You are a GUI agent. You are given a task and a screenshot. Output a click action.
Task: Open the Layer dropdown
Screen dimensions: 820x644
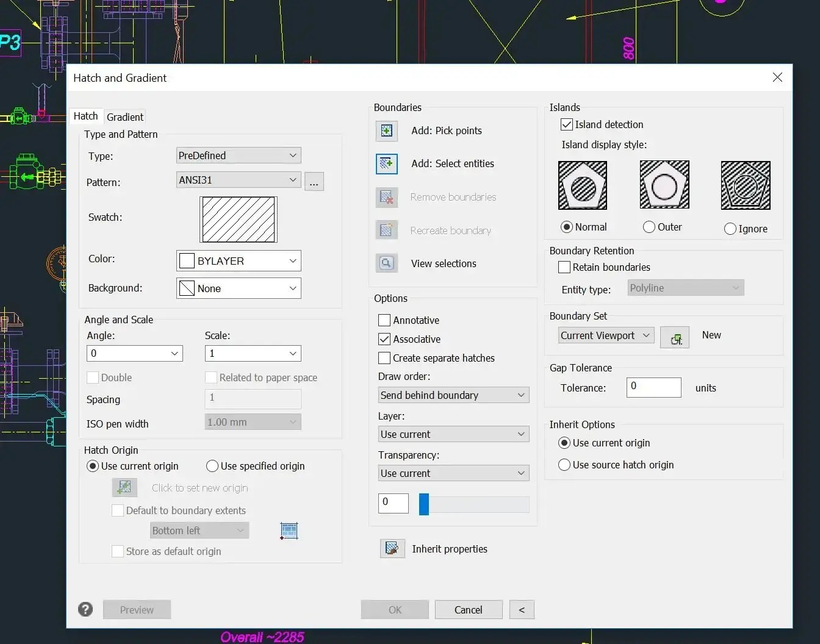pos(453,434)
